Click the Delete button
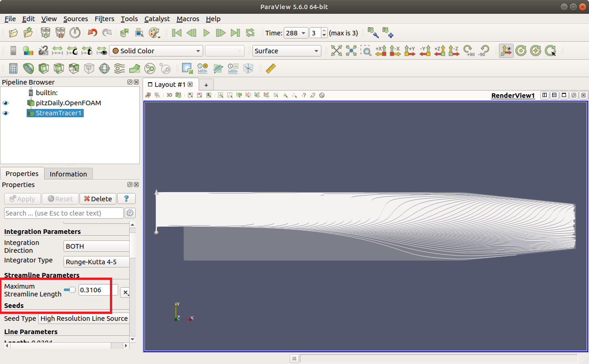 click(x=98, y=199)
